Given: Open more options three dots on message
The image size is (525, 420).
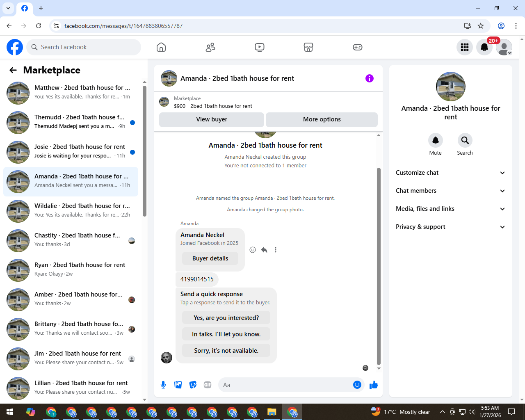Looking at the screenshot, I should [276, 250].
